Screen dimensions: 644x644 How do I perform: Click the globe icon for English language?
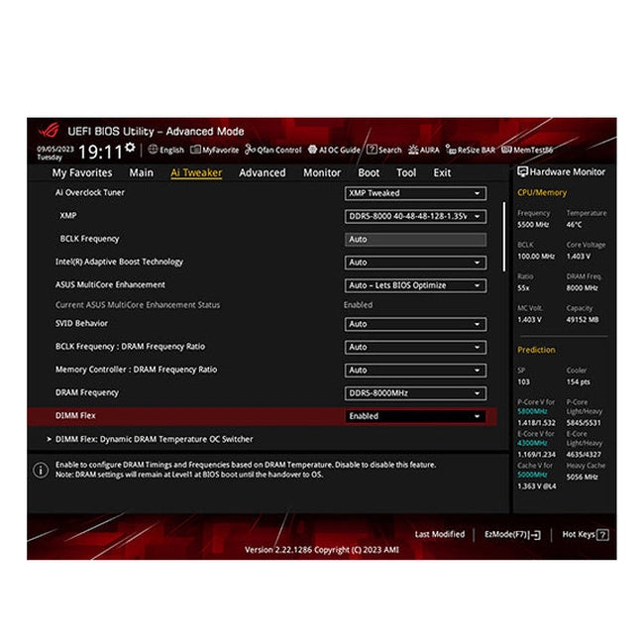(153, 149)
